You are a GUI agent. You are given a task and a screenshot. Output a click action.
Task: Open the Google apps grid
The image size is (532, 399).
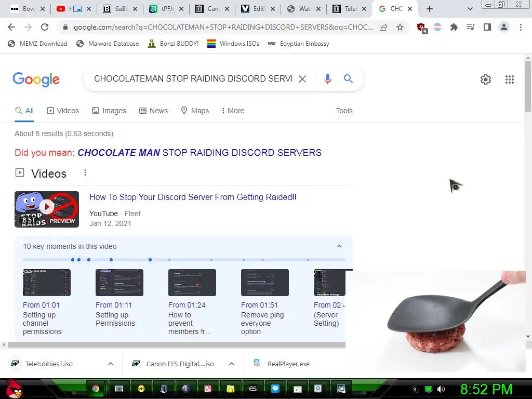pos(509,79)
